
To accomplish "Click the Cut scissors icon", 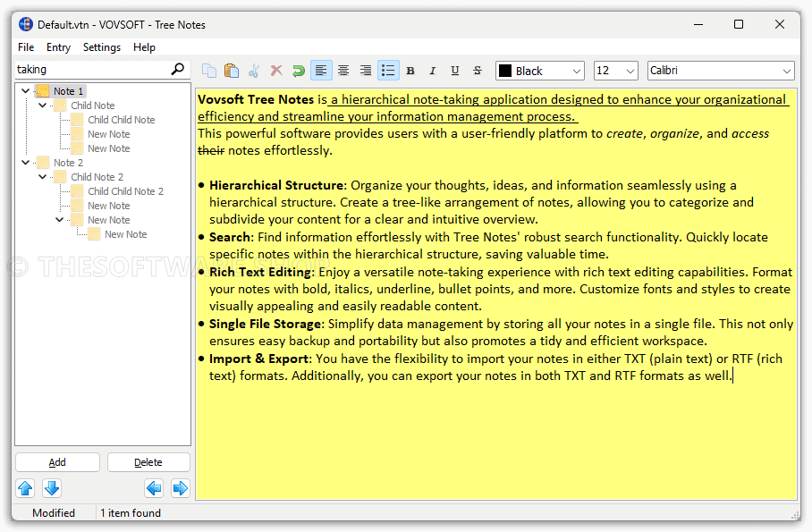I will click(254, 71).
